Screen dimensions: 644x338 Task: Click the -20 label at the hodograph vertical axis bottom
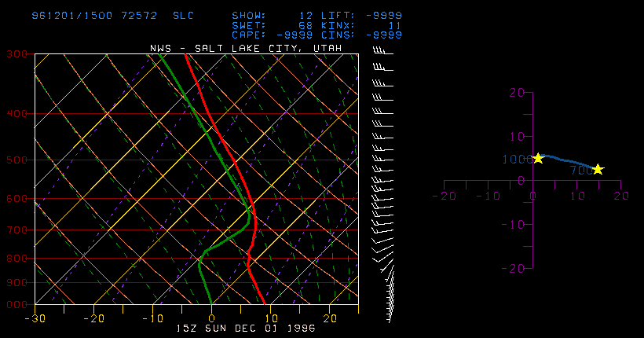point(513,269)
